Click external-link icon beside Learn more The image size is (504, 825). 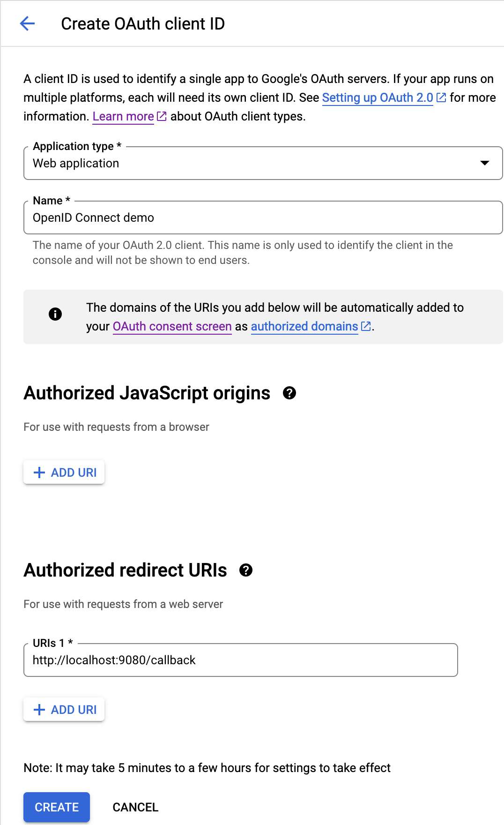coord(162,116)
